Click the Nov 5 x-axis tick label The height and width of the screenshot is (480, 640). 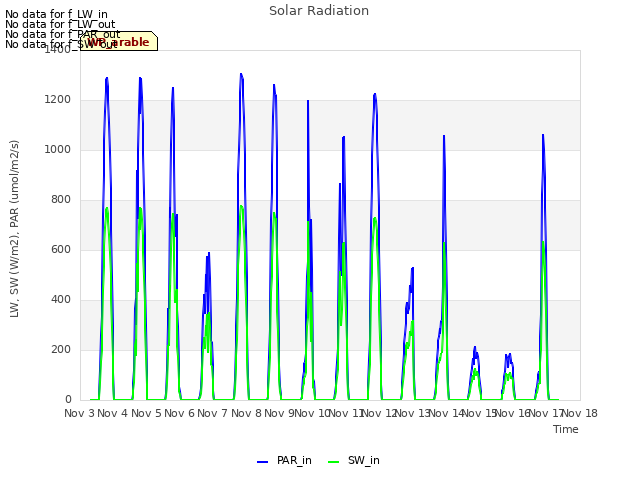(x=146, y=413)
